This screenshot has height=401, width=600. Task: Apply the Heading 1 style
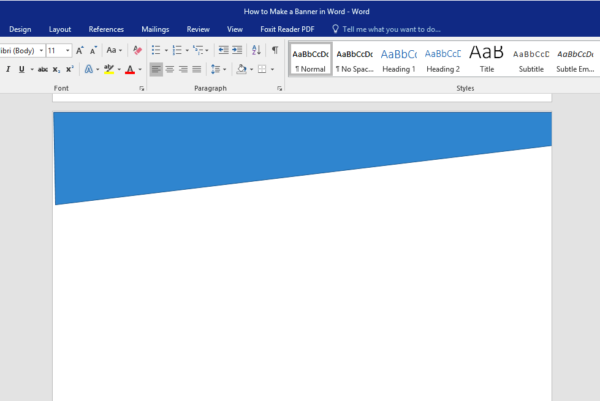[x=399, y=59]
